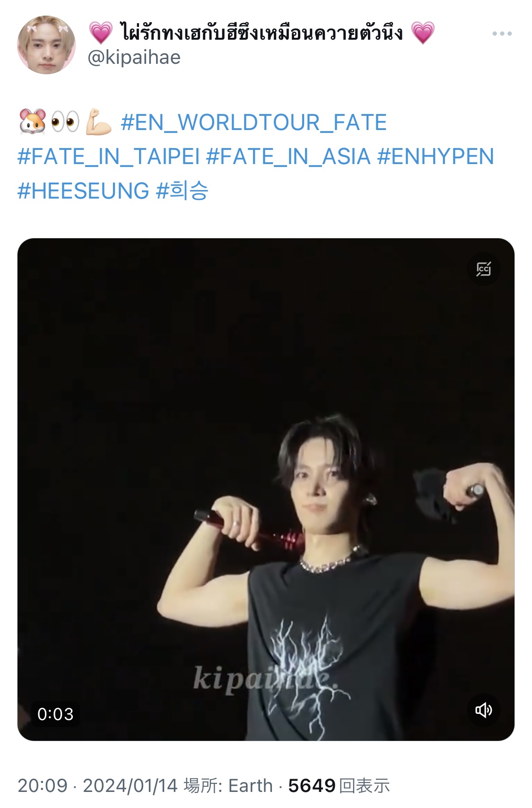Open the Korean hashtag #희승
The width and height of the screenshot is (532, 808).
(x=182, y=191)
